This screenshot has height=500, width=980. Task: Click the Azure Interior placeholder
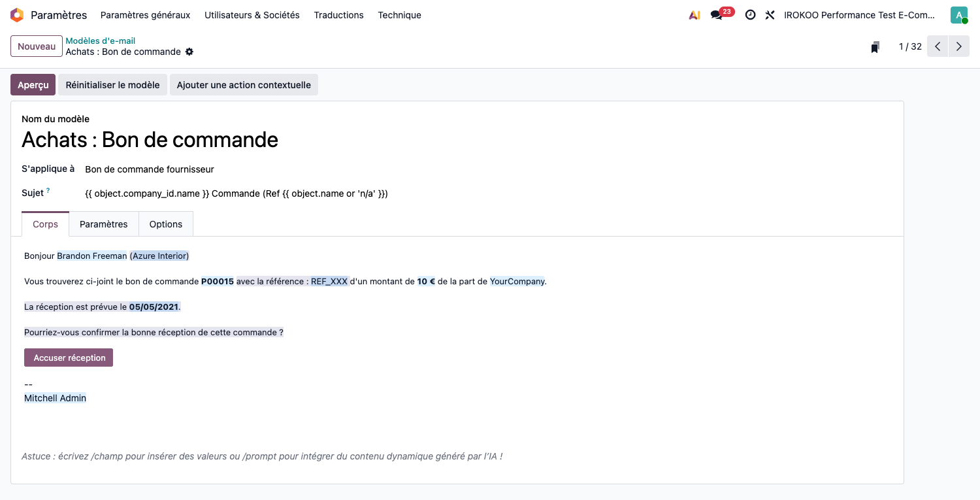point(160,256)
